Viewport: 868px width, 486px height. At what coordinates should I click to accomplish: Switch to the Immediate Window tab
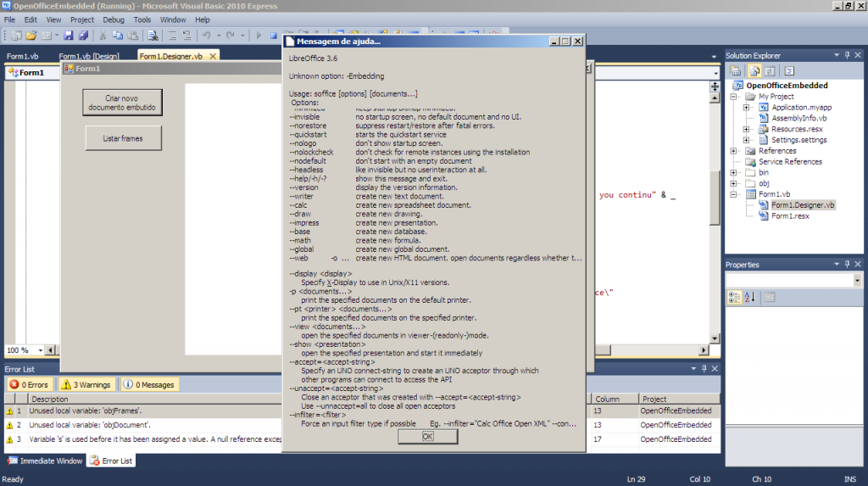[46, 461]
